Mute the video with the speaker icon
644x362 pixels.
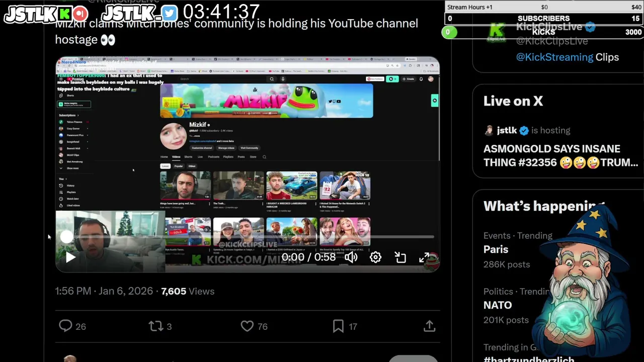[351, 257]
